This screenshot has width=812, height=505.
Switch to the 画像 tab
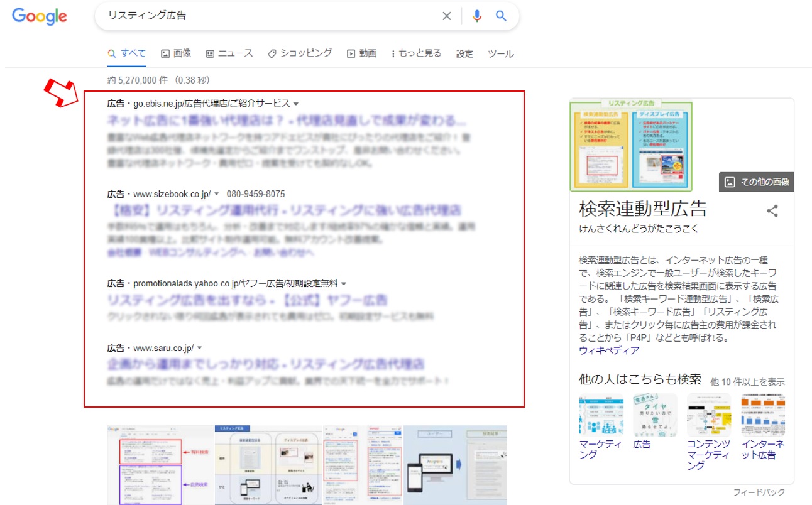point(176,53)
